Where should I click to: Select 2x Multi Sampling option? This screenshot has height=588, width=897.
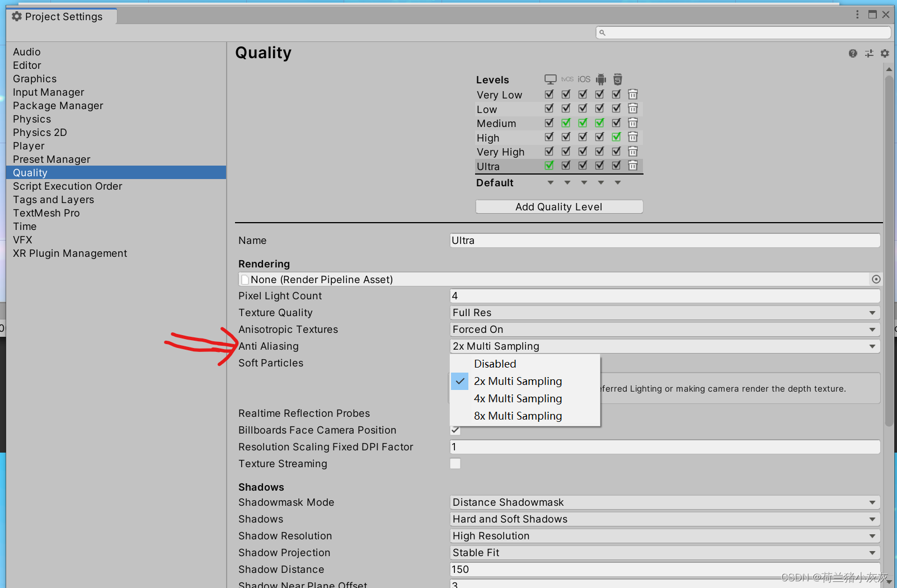coord(525,381)
